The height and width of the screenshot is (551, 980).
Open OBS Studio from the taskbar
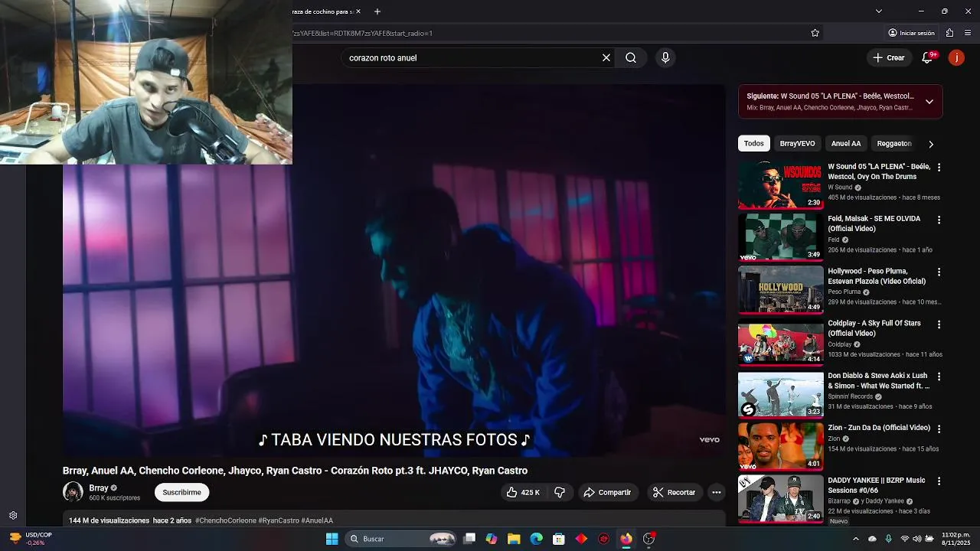click(x=648, y=539)
